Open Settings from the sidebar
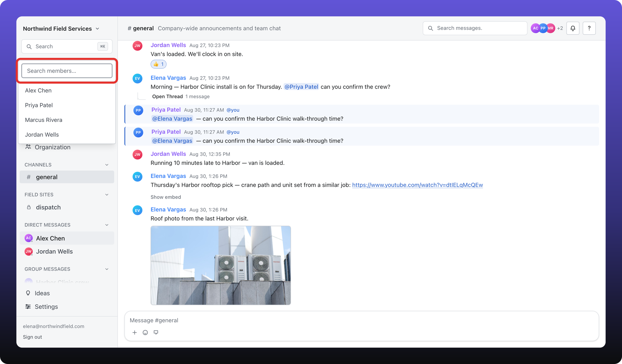 [x=67, y=307]
